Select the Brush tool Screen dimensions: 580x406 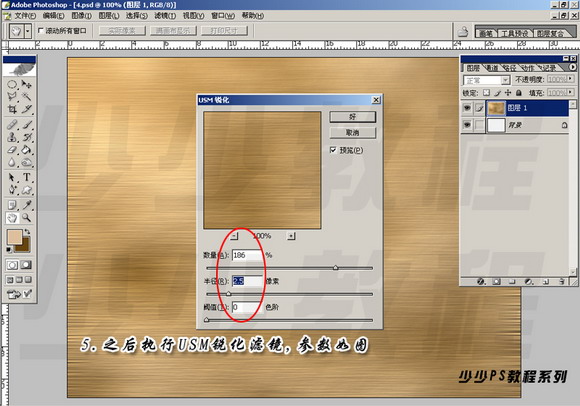click(27, 125)
